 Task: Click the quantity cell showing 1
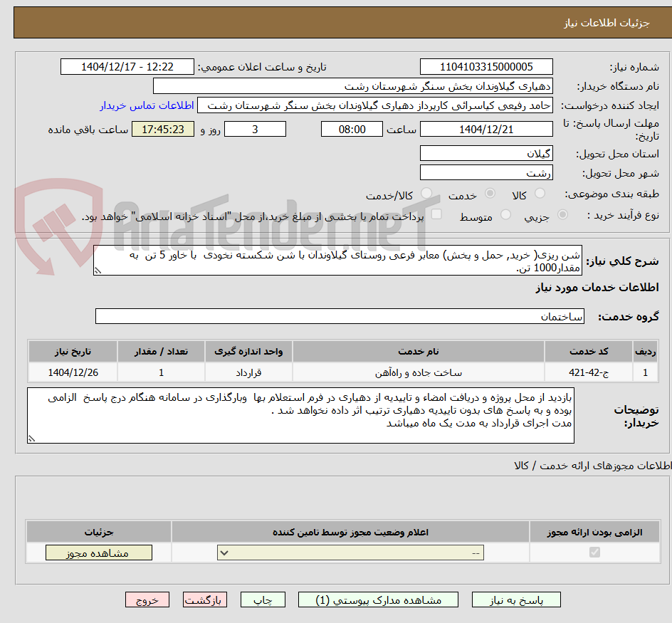coord(161,372)
